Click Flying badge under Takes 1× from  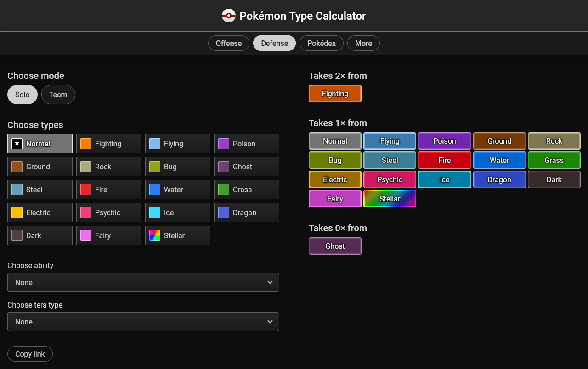tap(390, 141)
